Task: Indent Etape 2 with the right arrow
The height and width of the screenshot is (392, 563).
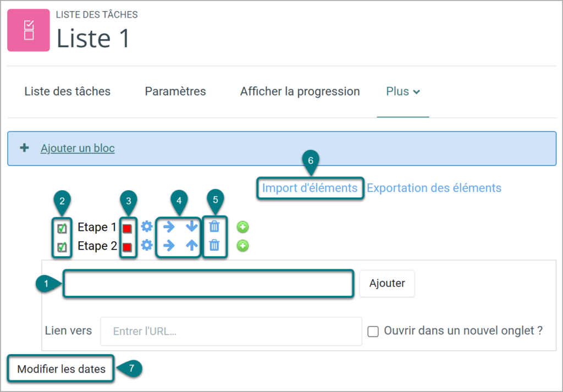Action: tap(168, 246)
